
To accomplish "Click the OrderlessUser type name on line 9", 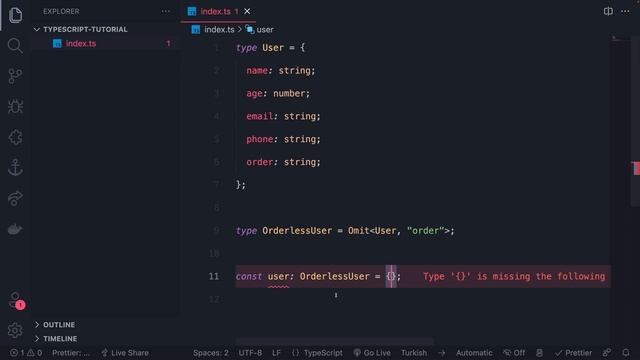I will pyautogui.click(x=297, y=231).
